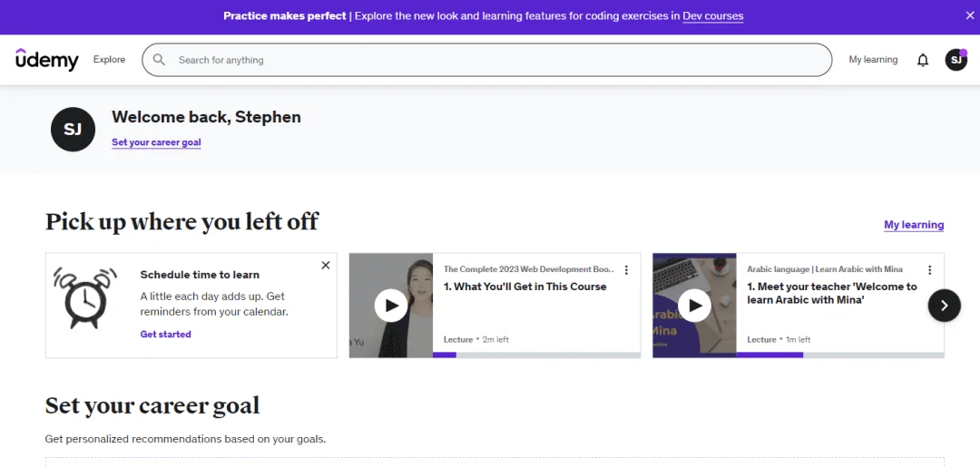Click the Pick up where you left off heading
The height and width of the screenshot is (467, 980).
[x=181, y=221]
